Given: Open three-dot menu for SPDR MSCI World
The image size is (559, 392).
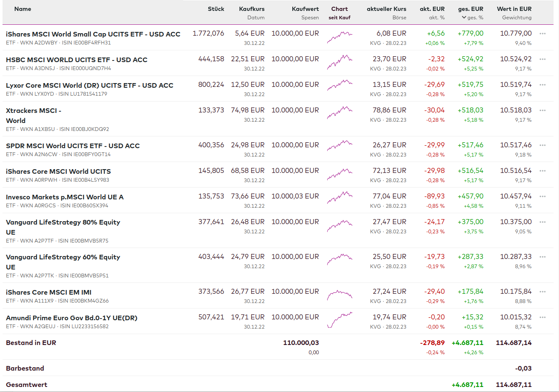Looking at the screenshot, I should [543, 145].
